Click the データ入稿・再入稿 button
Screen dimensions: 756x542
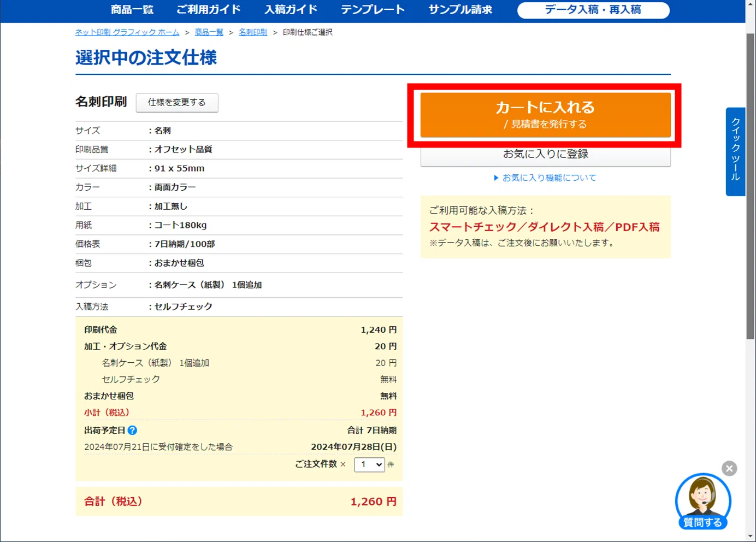[x=593, y=10]
